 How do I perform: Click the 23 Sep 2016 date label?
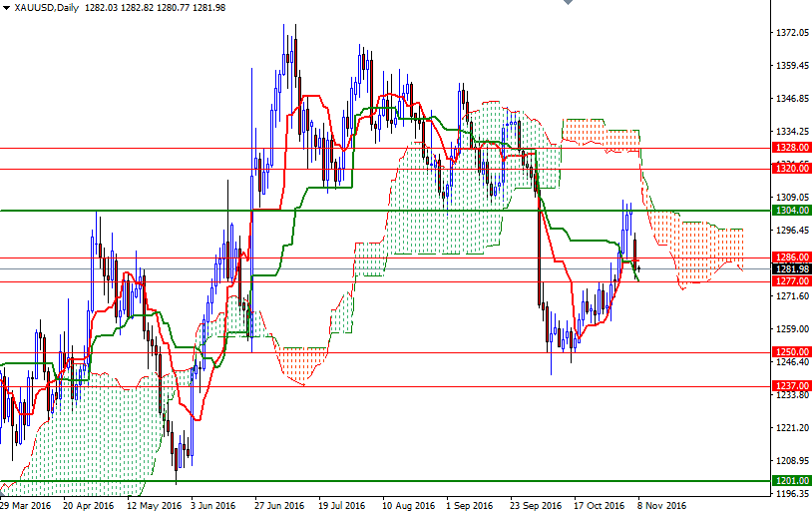coord(536,505)
